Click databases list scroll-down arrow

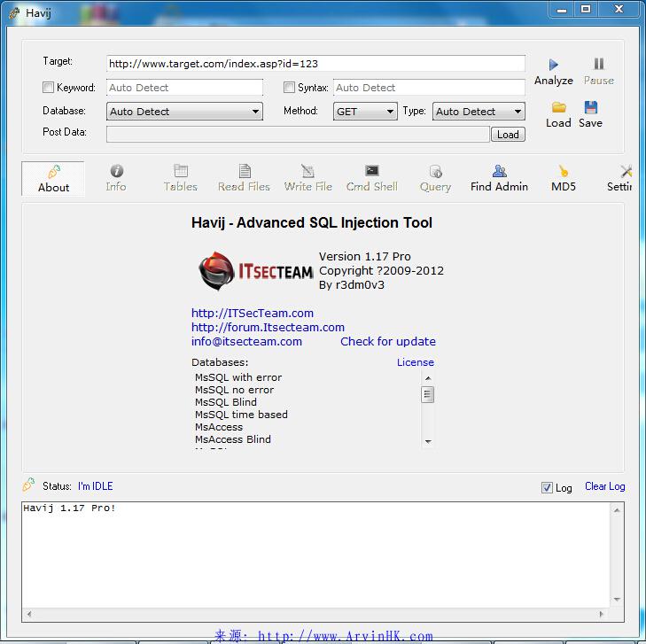click(x=428, y=441)
